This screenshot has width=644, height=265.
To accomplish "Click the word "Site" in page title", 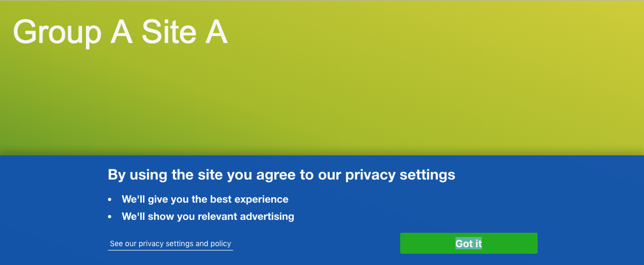I will [168, 32].
